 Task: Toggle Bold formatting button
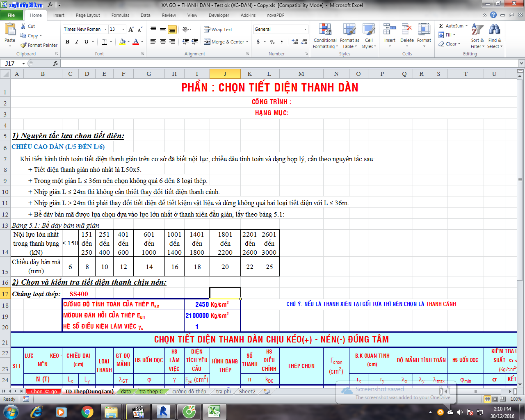[x=67, y=42]
